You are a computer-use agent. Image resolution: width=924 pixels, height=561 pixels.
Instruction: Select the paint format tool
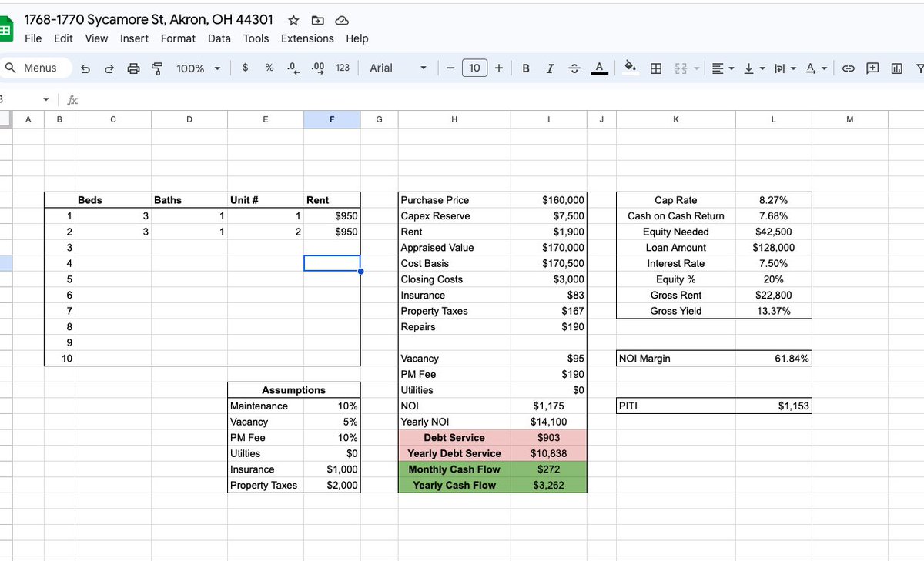click(157, 68)
